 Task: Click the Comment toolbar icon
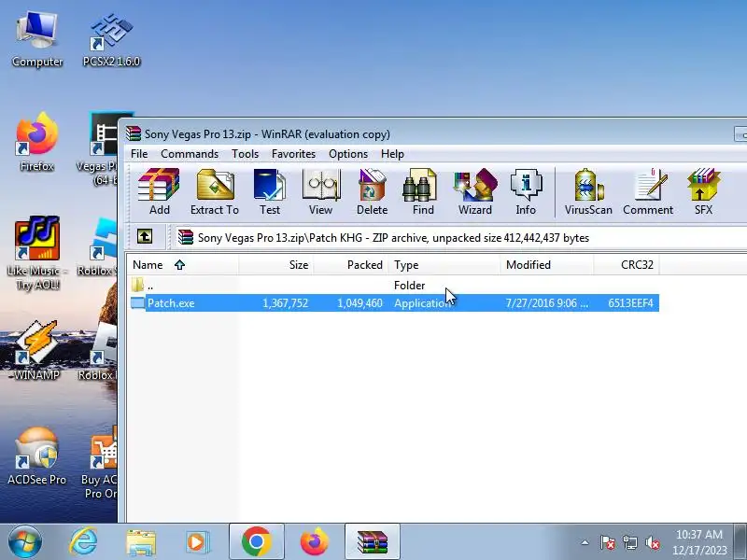[x=648, y=192]
